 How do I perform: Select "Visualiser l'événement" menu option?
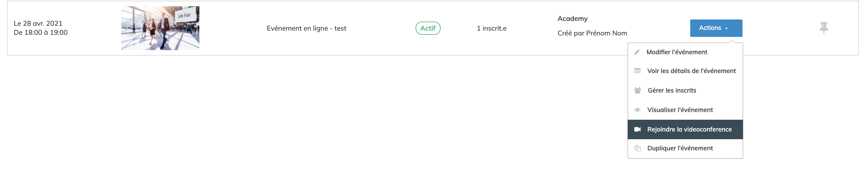pos(680,110)
